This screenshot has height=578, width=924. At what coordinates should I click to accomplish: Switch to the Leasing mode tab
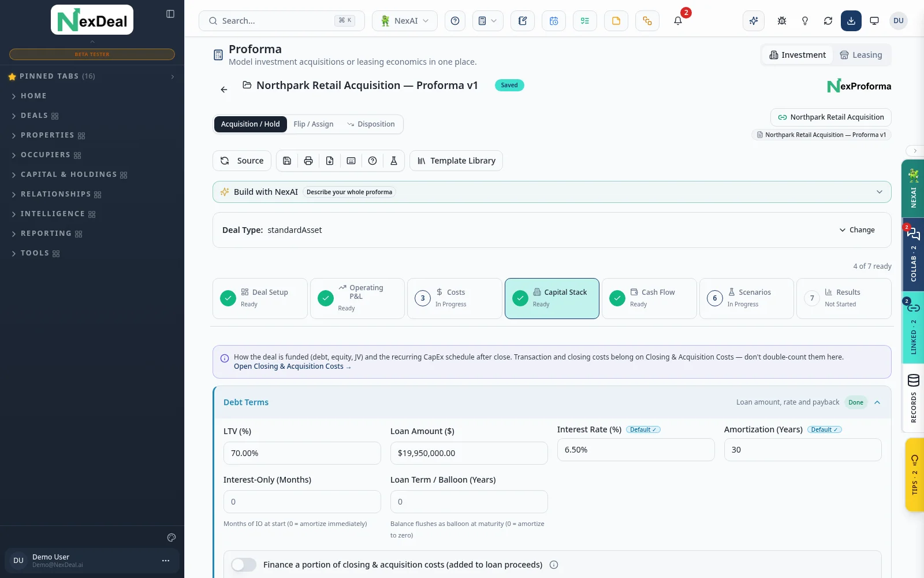click(861, 55)
